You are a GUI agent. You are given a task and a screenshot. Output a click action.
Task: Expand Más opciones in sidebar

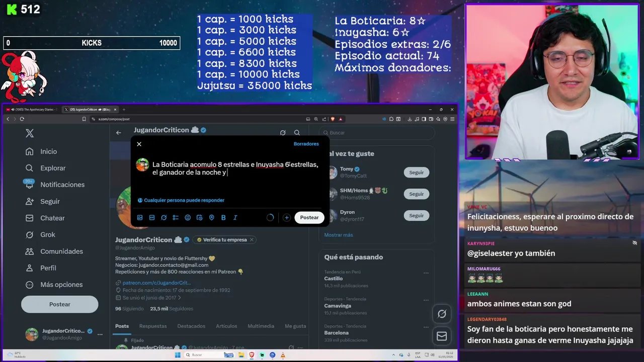pos(54,285)
